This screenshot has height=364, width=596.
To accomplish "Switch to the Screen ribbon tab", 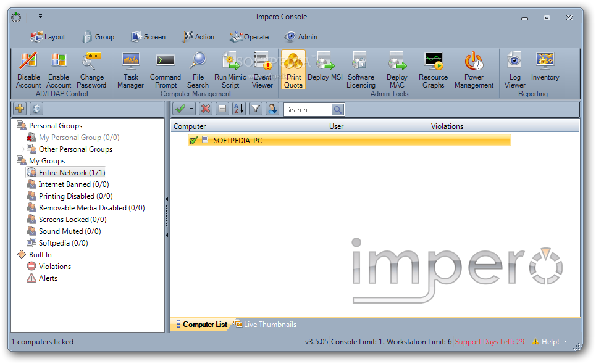I will coord(148,37).
